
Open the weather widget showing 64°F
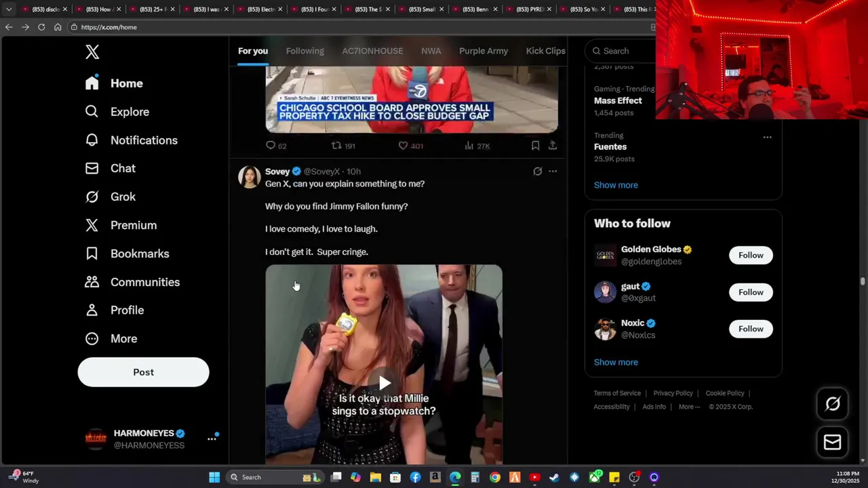point(23,477)
